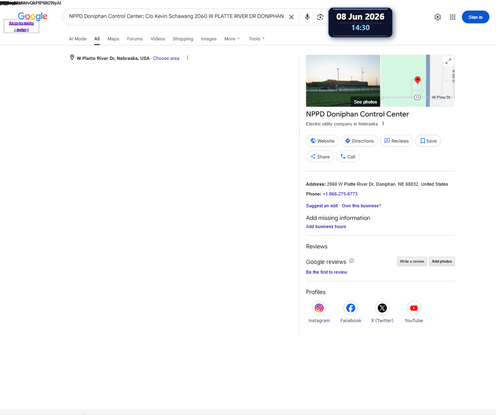This screenshot has height=415, width=500.
Task: Click the location pin icon
Action: 72,57
